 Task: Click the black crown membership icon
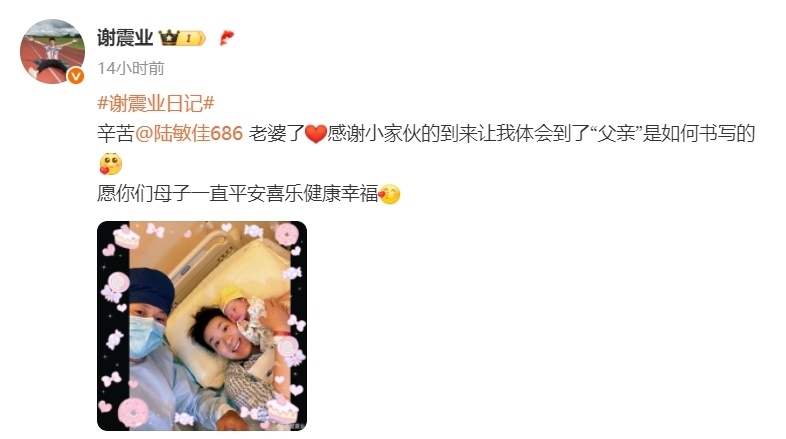(168, 38)
